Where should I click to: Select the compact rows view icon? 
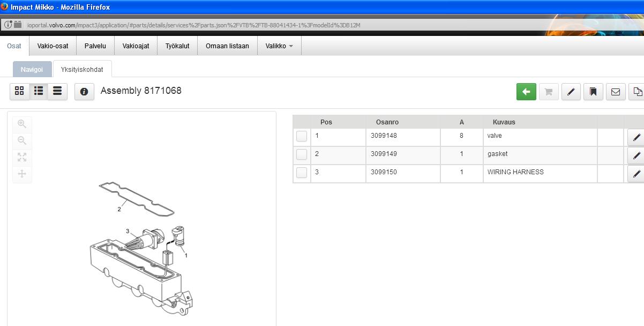pos(57,91)
